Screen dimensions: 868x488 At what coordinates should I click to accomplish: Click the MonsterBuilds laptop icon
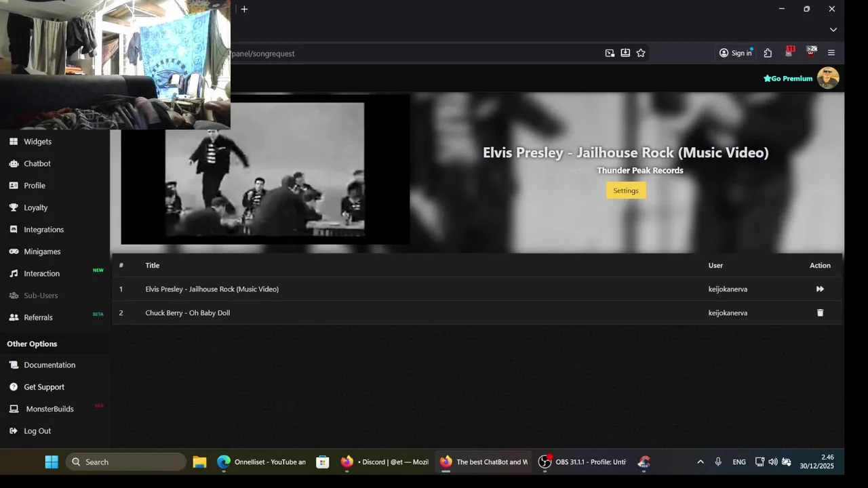pos(14,409)
